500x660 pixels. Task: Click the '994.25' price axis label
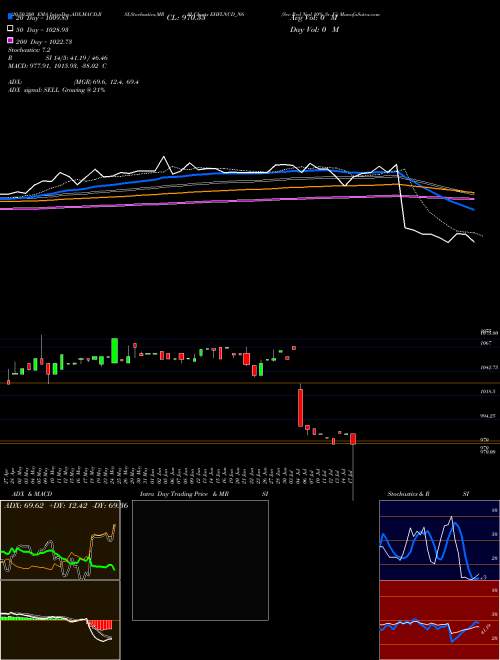coord(488,416)
